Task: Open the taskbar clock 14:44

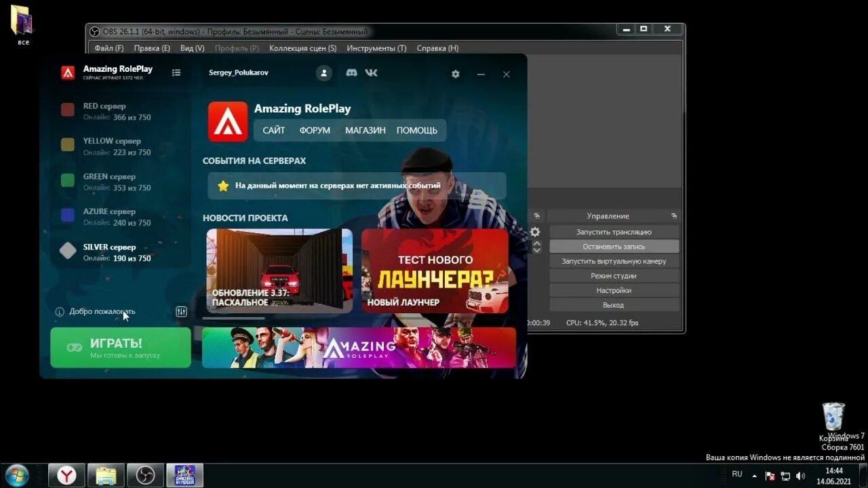Action: [834, 476]
